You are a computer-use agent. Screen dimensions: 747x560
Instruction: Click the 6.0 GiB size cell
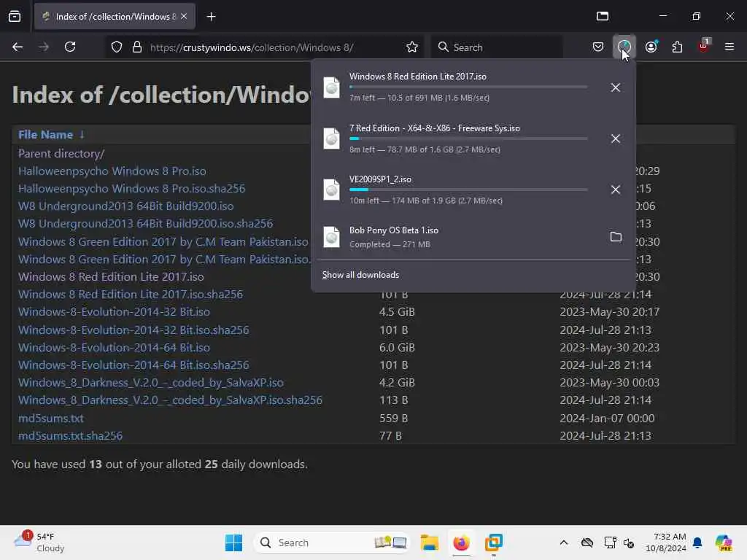click(x=397, y=348)
